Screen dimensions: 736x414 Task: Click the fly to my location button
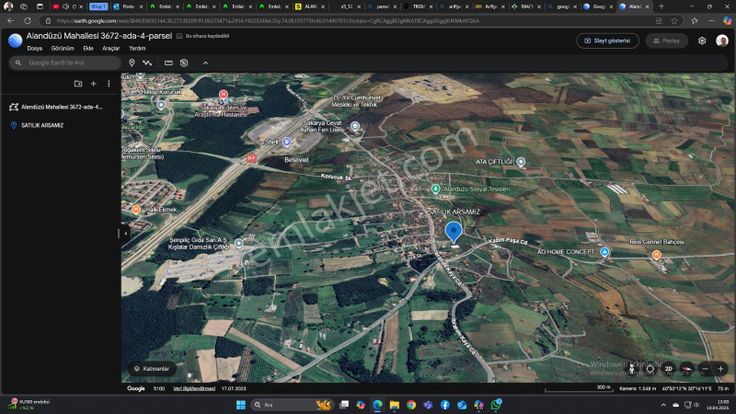click(650, 369)
